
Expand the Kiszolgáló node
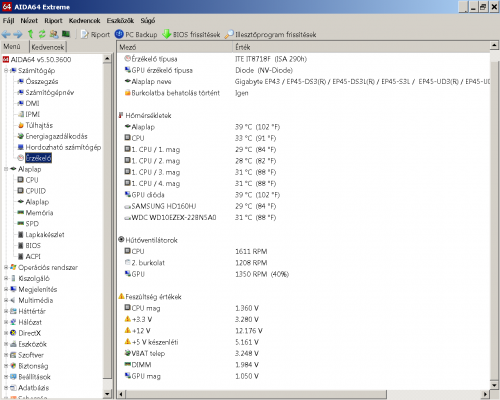click(6, 278)
